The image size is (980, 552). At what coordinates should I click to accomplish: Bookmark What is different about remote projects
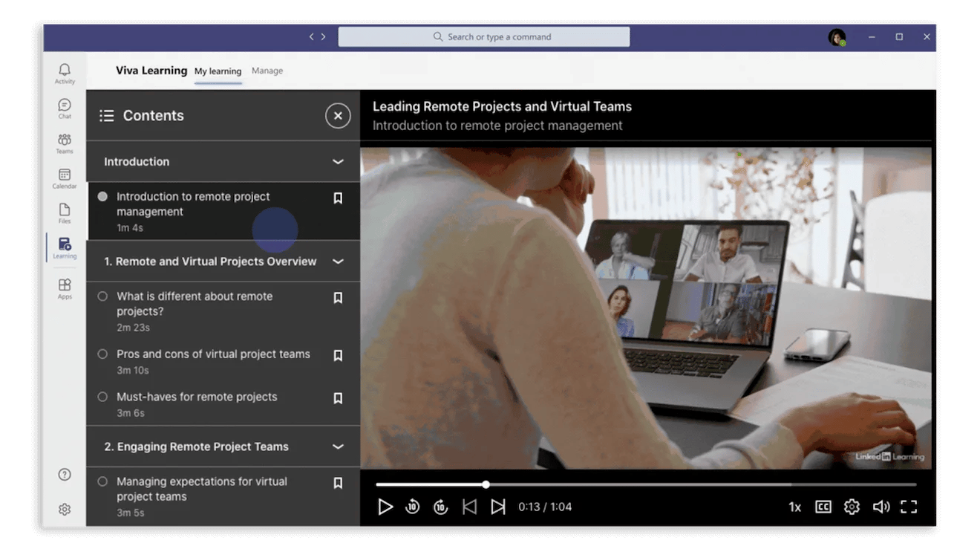[x=338, y=297]
